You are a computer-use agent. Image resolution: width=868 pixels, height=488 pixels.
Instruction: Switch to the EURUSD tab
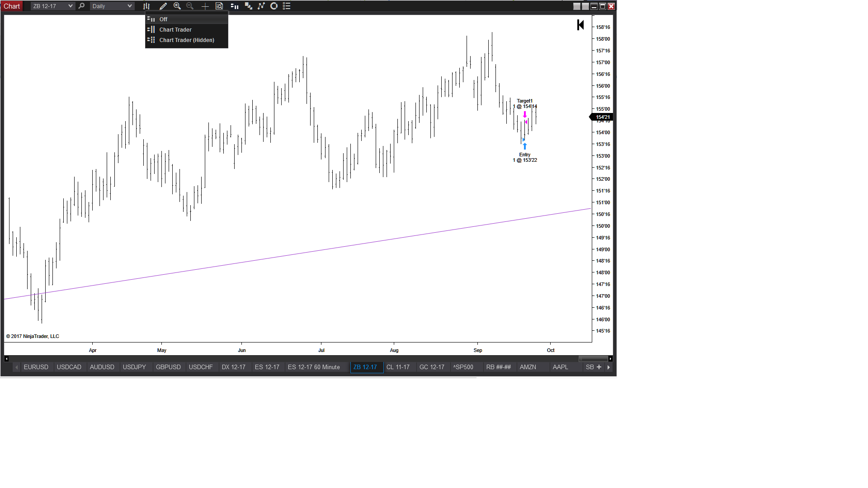click(36, 367)
